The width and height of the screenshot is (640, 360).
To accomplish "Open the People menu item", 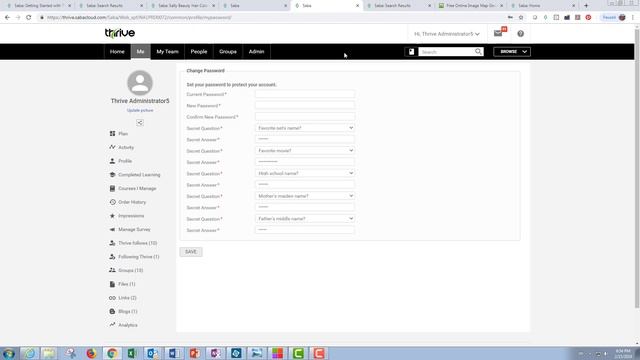I will (199, 52).
